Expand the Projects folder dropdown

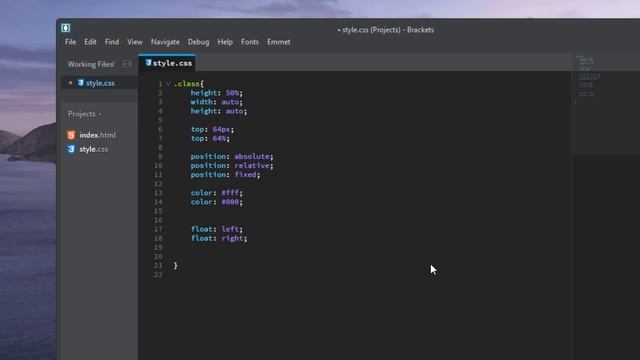coord(84,114)
